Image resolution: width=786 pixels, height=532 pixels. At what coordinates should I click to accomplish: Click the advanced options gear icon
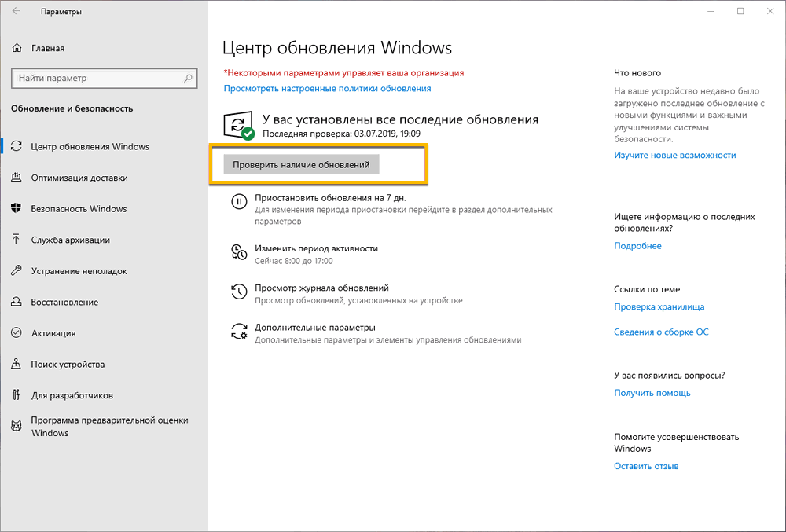pyautogui.click(x=239, y=331)
